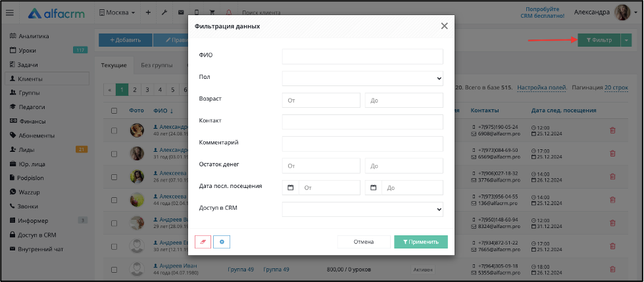Toggle the select-all checkbox in table header
Image resolution: width=644 pixels, height=282 pixels.
[114, 110]
